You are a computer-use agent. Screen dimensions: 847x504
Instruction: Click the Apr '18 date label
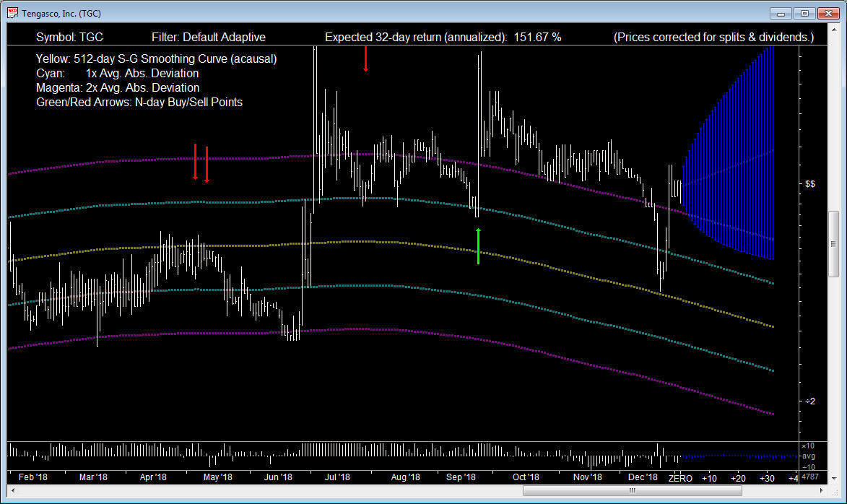point(153,477)
